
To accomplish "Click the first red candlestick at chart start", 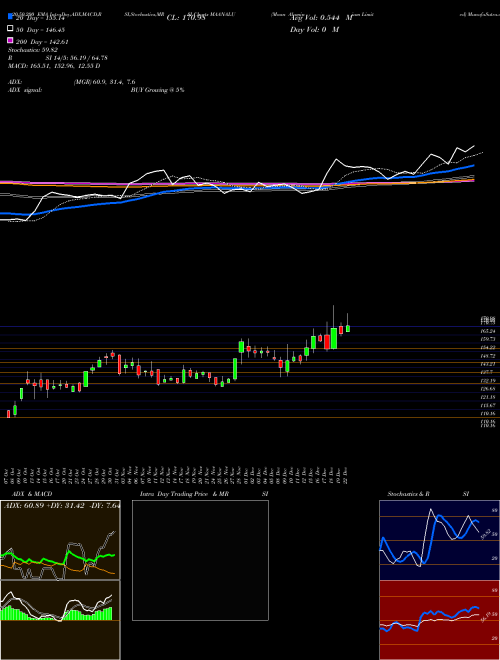I will [x=8, y=414].
